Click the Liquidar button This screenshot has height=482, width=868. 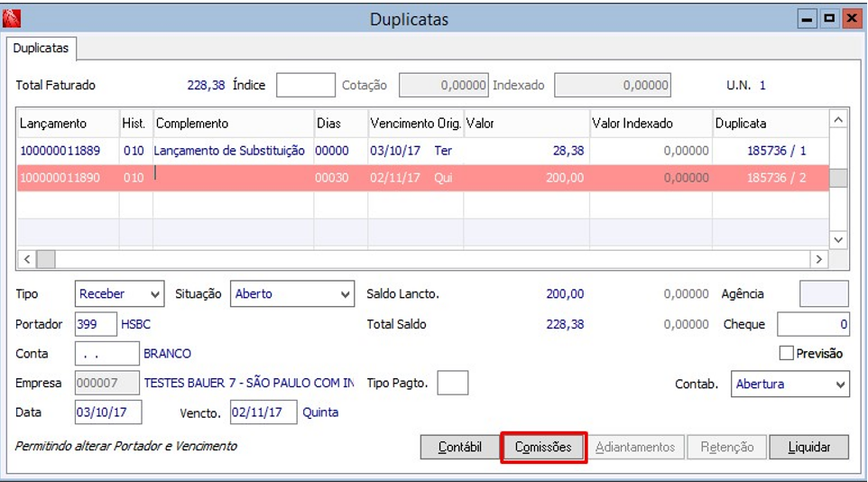click(808, 447)
